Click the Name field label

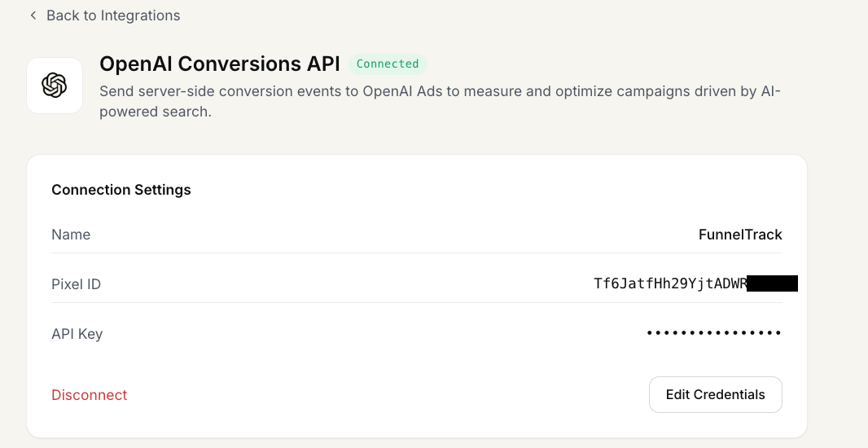[x=71, y=235]
